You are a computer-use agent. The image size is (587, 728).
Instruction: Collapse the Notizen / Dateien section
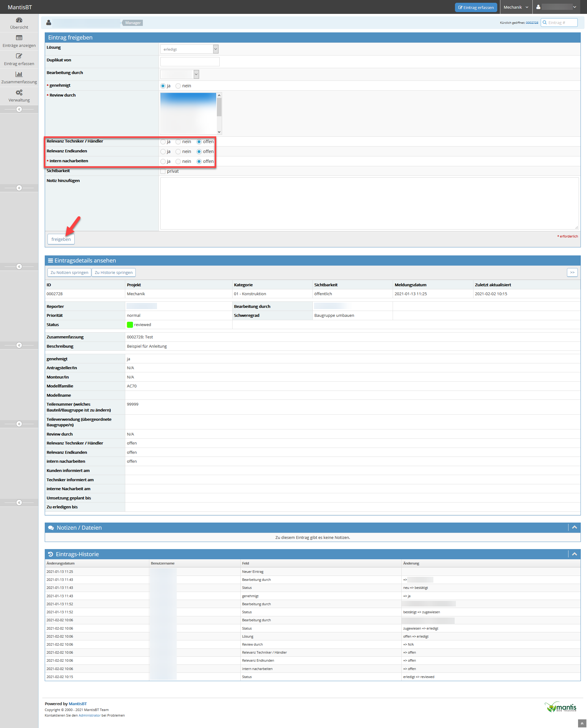tap(574, 527)
